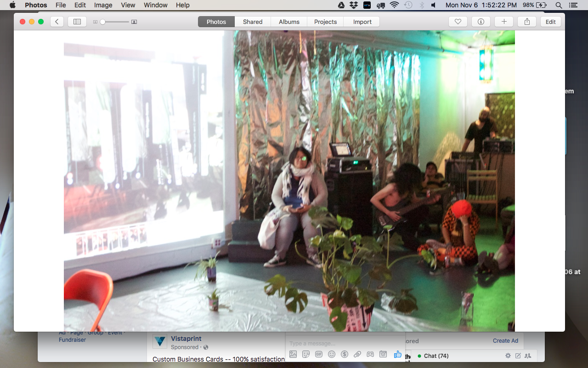
Task: Open the emoji picker in chat box
Action: click(332, 354)
